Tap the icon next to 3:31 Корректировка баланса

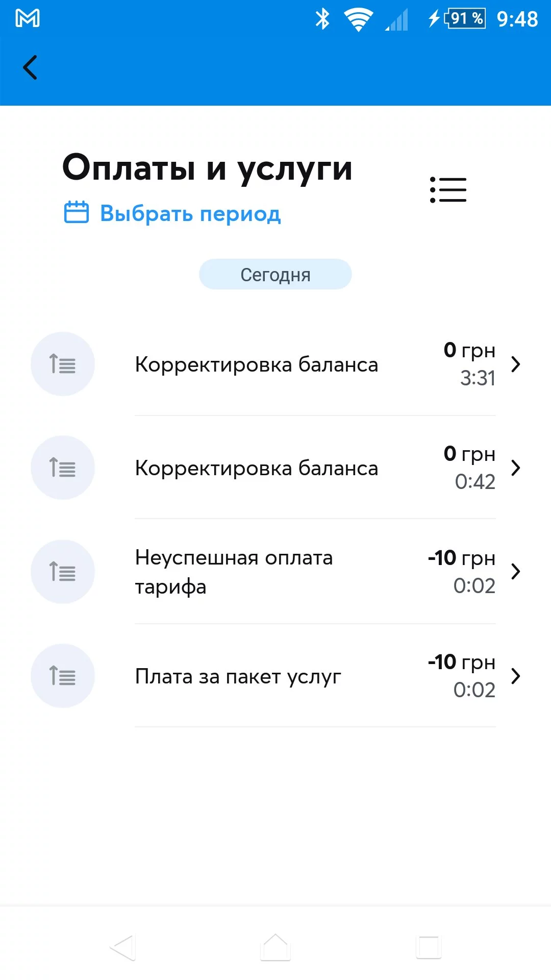click(63, 364)
